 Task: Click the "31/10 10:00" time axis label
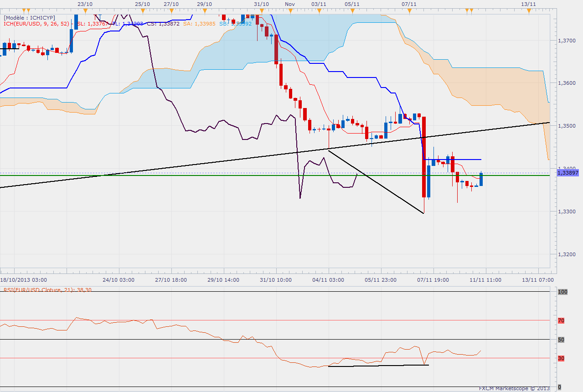point(275,280)
